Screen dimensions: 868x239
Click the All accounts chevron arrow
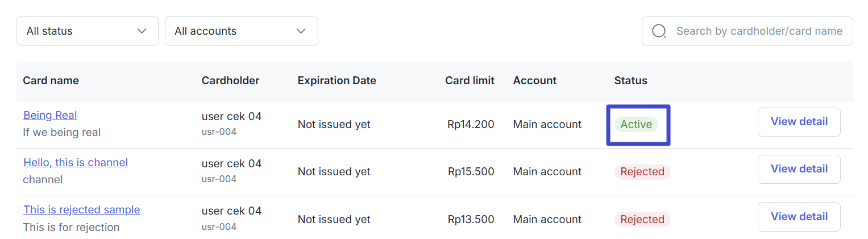(301, 31)
